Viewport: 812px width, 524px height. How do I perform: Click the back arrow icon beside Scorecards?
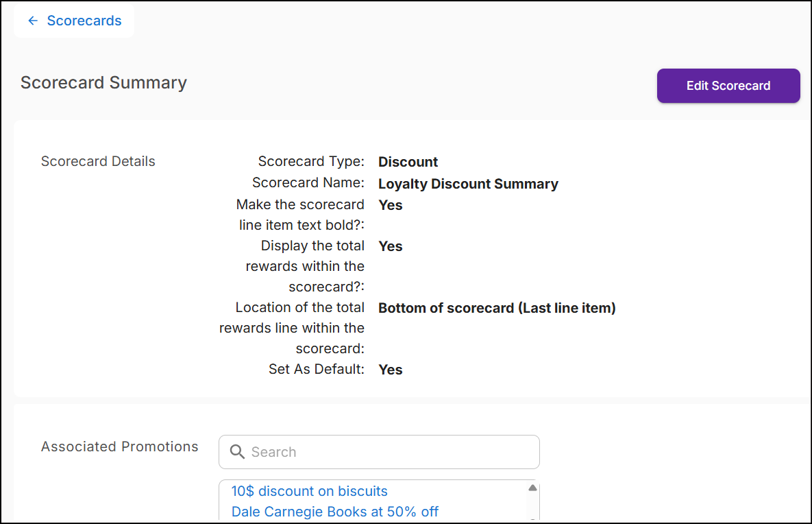(x=32, y=21)
